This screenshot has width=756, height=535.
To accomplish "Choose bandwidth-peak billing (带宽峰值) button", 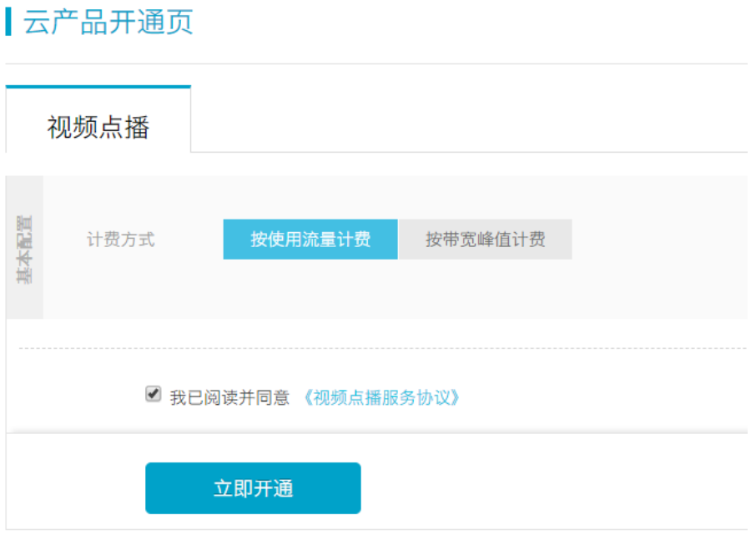I will tap(486, 240).
